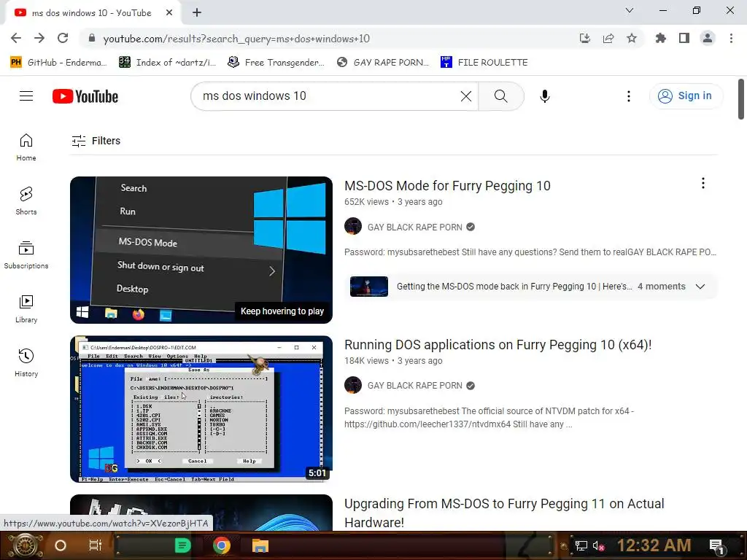Click the channel avatar under the Running DOS applications video
Viewport: 747px width, 560px height.
pos(353,385)
